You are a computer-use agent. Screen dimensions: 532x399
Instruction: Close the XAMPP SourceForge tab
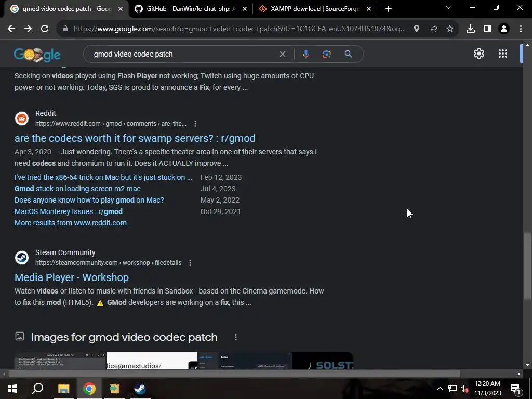tap(369, 9)
